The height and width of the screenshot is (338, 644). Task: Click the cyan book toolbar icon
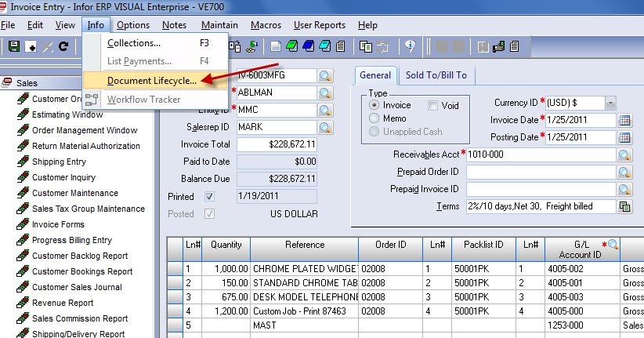click(x=325, y=46)
